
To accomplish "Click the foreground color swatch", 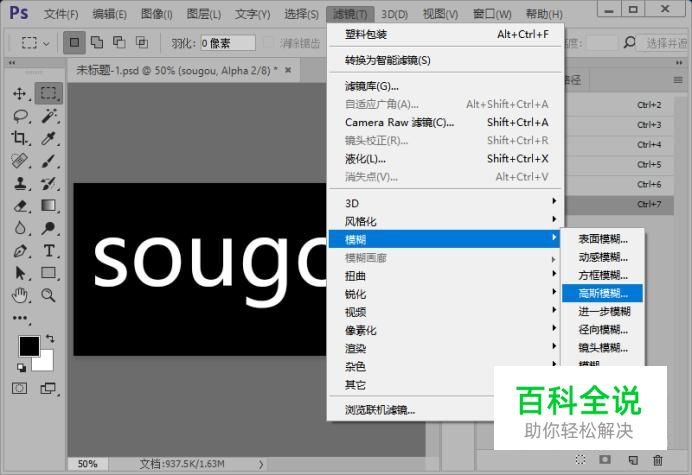I will click(29, 346).
